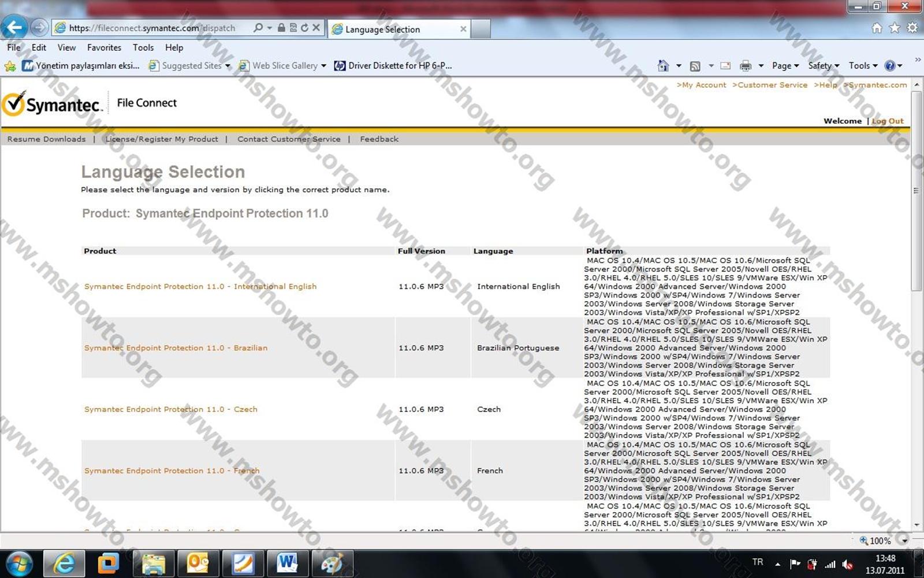The height and width of the screenshot is (578, 924).
Task: Click Resume Downloads in navigation bar
Action: 46,139
